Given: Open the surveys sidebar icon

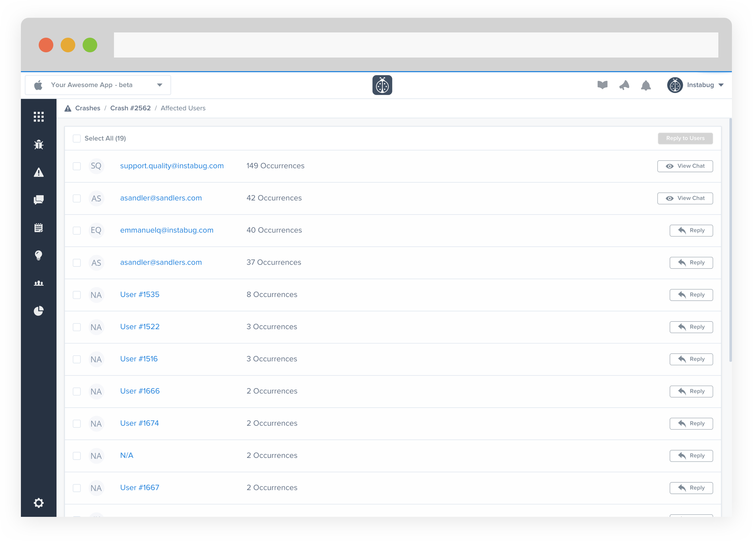Looking at the screenshot, I should pos(39,228).
